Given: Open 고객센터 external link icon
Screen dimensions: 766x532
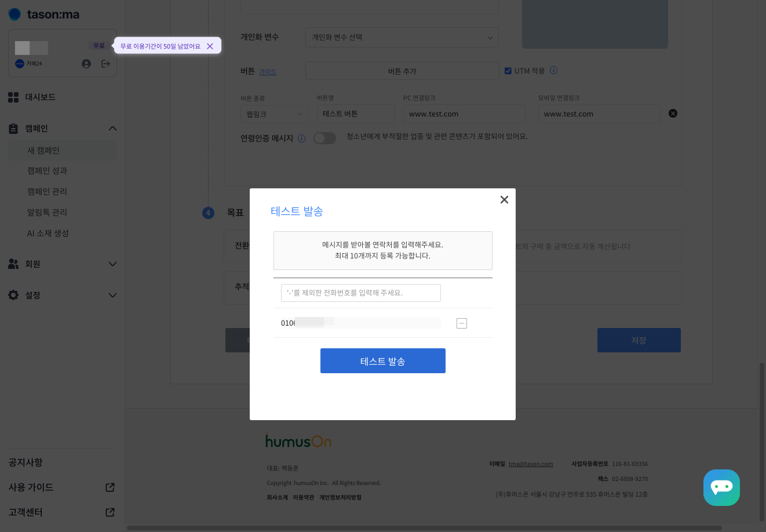Looking at the screenshot, I should pyautogui.click(x=110, y=512).
